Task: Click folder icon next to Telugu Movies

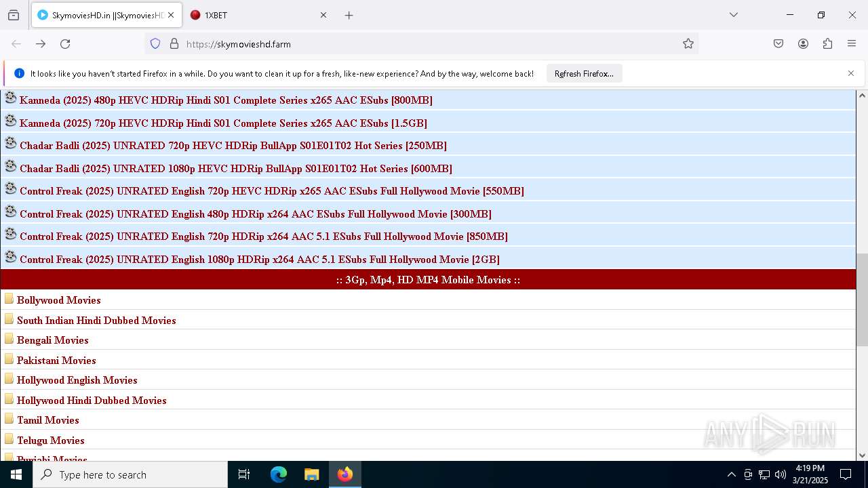Action: 9,439
